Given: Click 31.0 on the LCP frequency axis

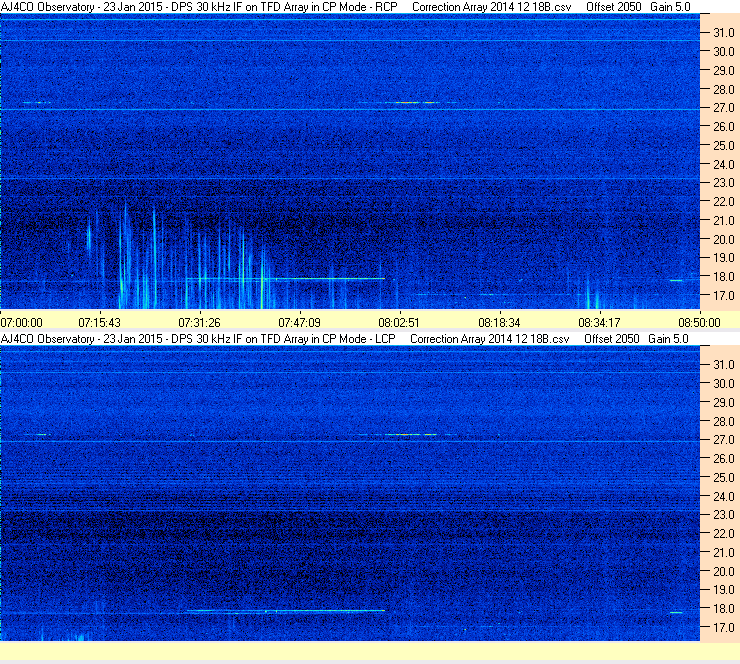Looking at the screenshot, I should (x=723, y=365).
